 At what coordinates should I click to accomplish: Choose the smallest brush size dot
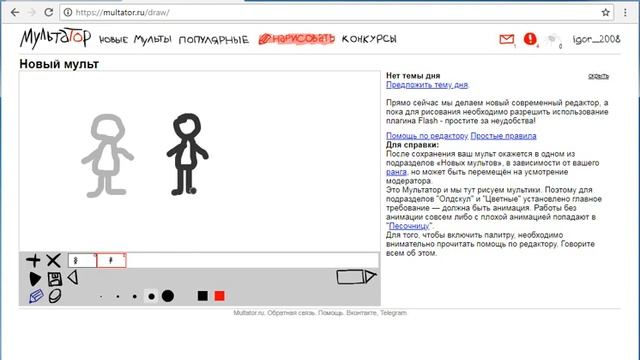(101, 297)
